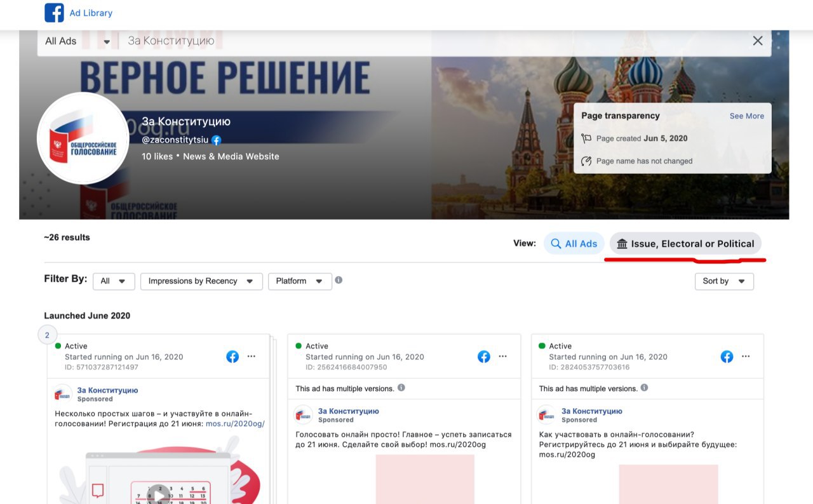Click the info icon next to Platform
The image size is (813, 504).
(x=339, y=280)
